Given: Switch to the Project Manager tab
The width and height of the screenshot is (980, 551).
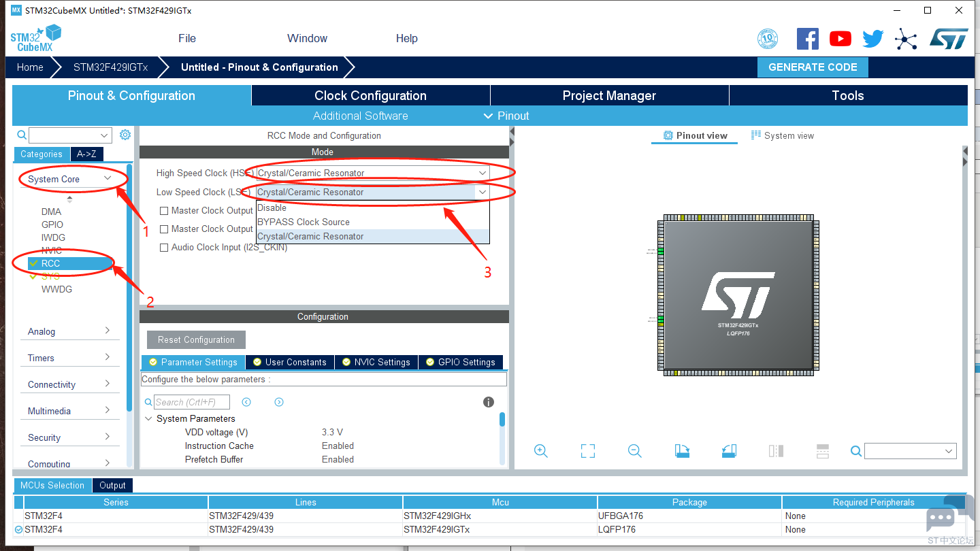Looking at the screenshot, I should tap(610, 95).
